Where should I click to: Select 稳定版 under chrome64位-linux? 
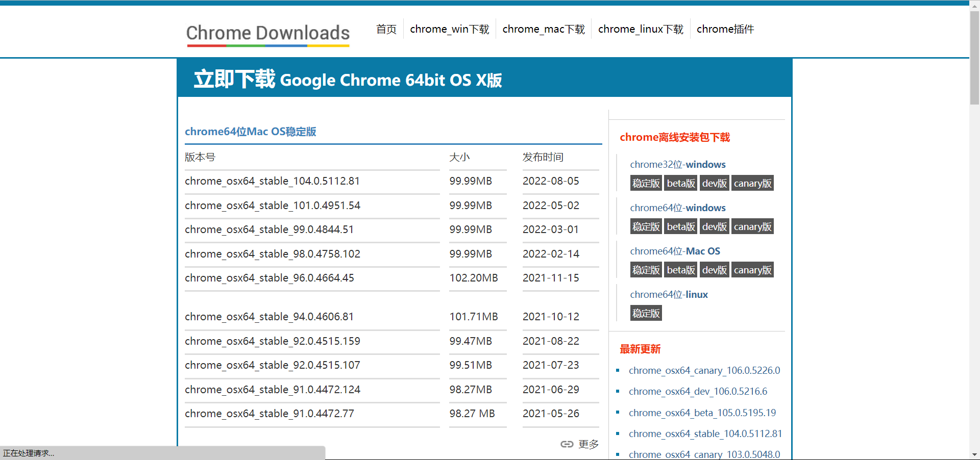(x=646, y=313)
